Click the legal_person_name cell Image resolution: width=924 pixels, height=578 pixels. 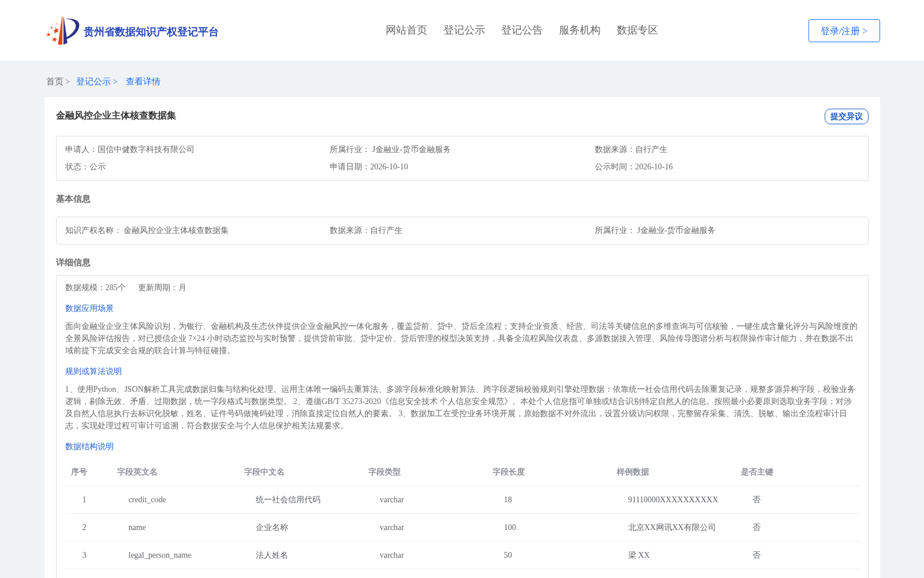(x=160, y=555)
